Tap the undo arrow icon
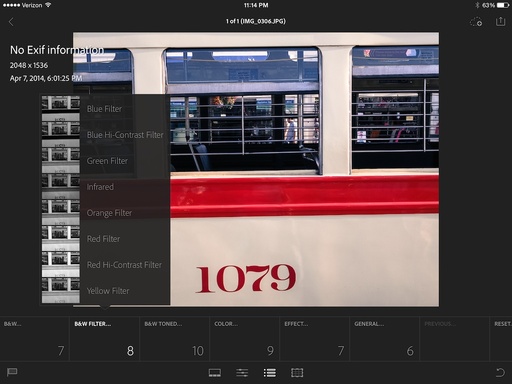This screenshot has width=512, height=384. click(500, 372)
